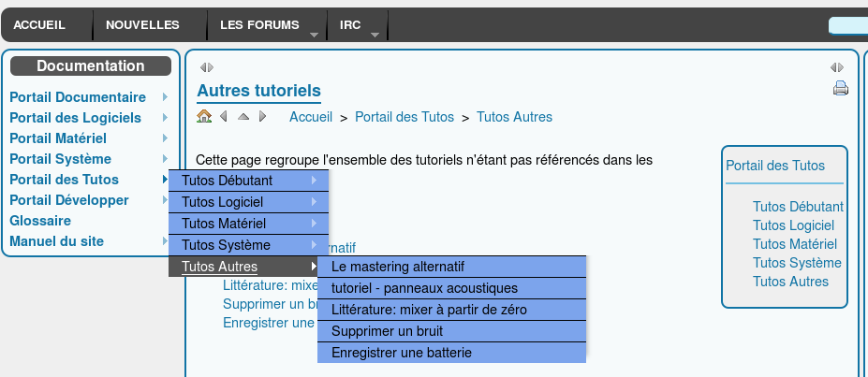This screenshot has width=868, height=377.
Task: Expand Tutos Débutant submenu in flyout menu
Action: coord(313,180)
